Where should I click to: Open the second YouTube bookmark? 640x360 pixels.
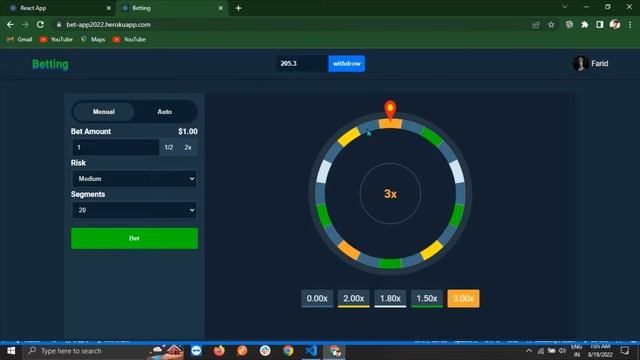(x=129, y=40)
